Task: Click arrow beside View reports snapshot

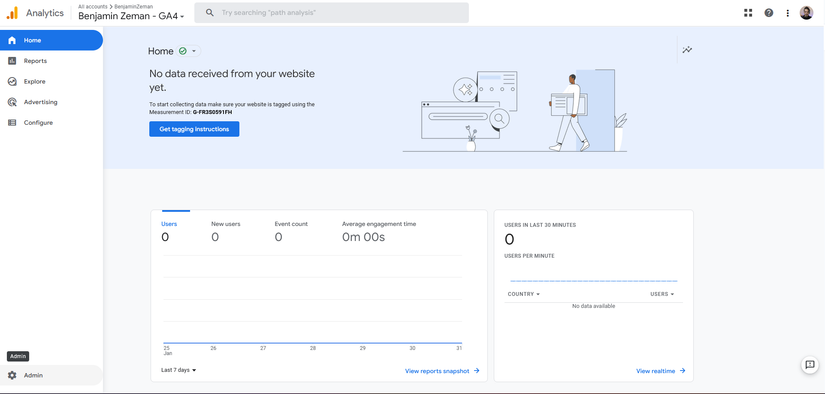Action: 477,371
